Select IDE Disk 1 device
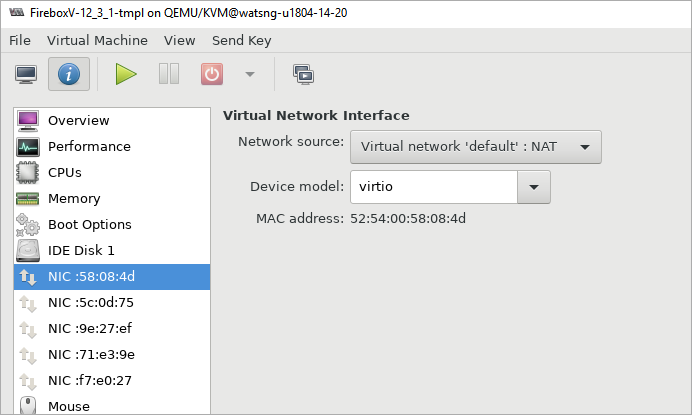 81,250
